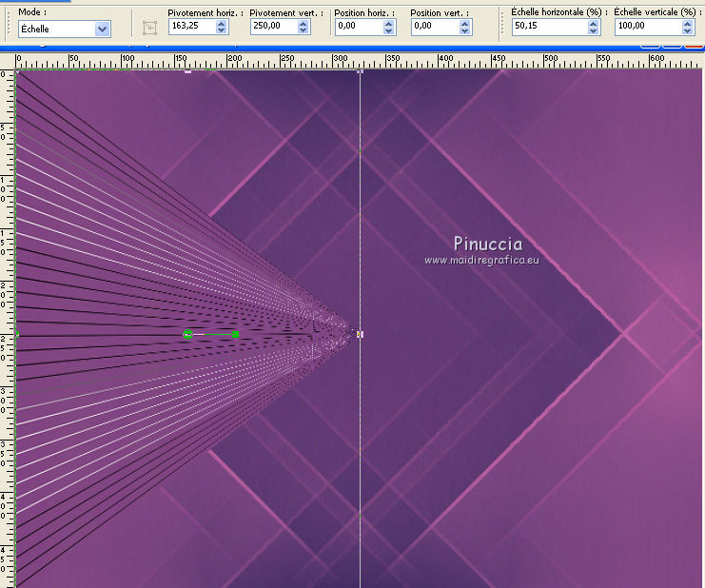
Task: Decrease Position horiz. with down arrow
Action: click(389, 30)
